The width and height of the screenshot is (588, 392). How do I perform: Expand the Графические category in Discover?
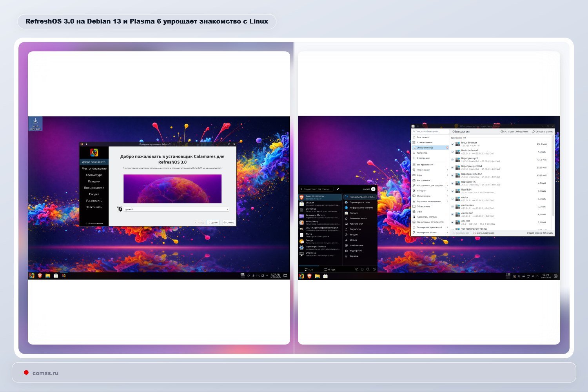pos(447,170)
